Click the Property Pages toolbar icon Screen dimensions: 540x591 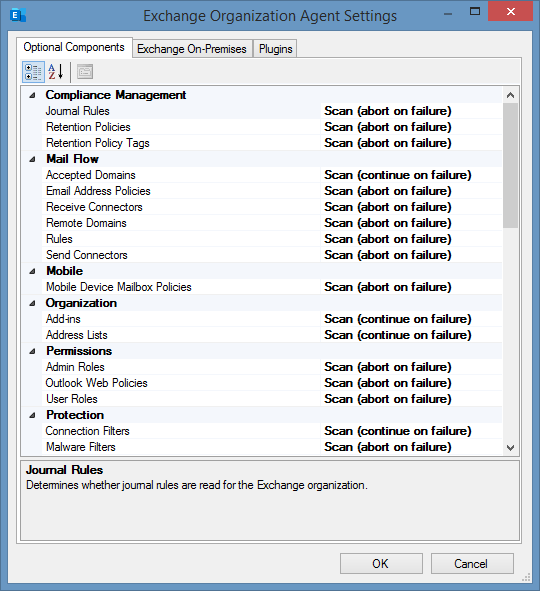click(85, 72)
